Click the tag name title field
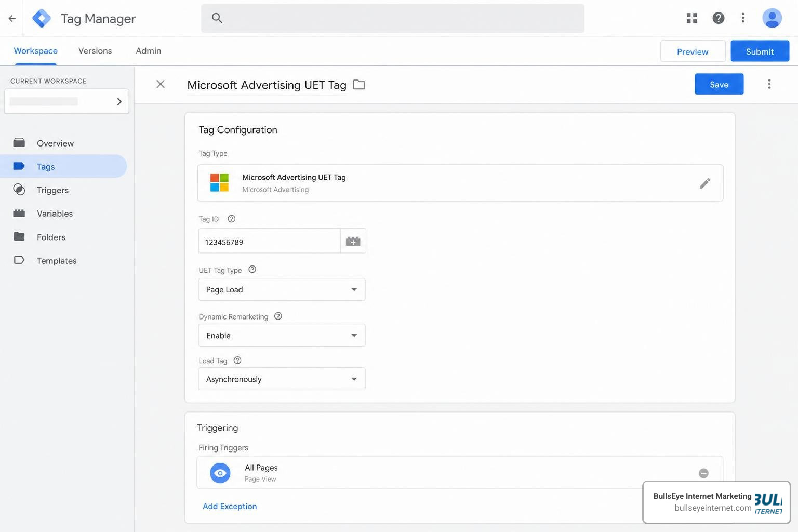The height and width of the screenshot is (532, 798). (x=267, y=85)
